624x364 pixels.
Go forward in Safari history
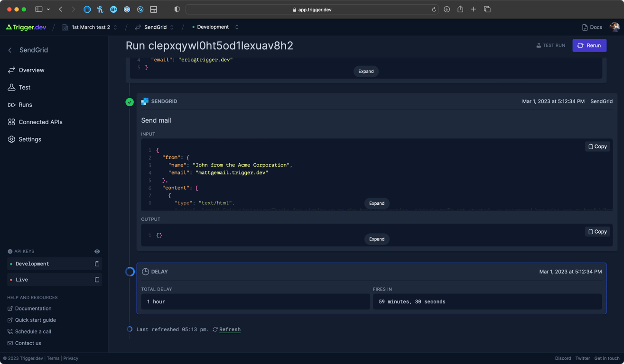[73, 9]
